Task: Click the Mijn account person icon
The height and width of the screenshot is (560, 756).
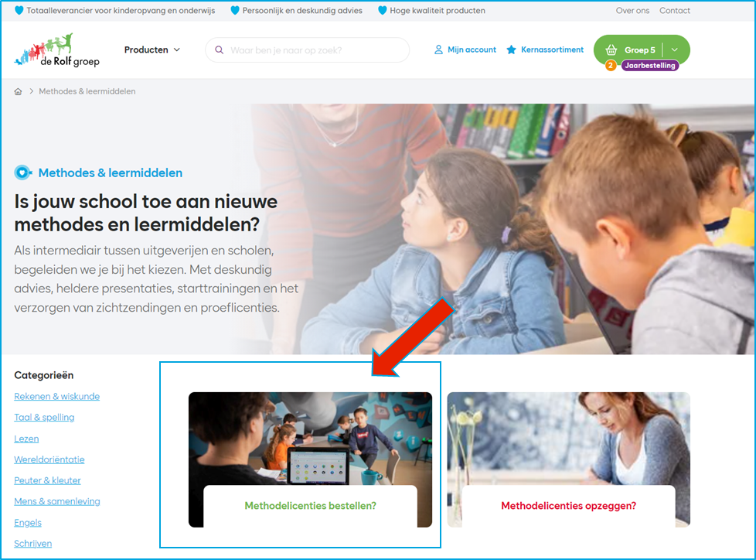Action: pyautogui.click(x=438, y=50)
